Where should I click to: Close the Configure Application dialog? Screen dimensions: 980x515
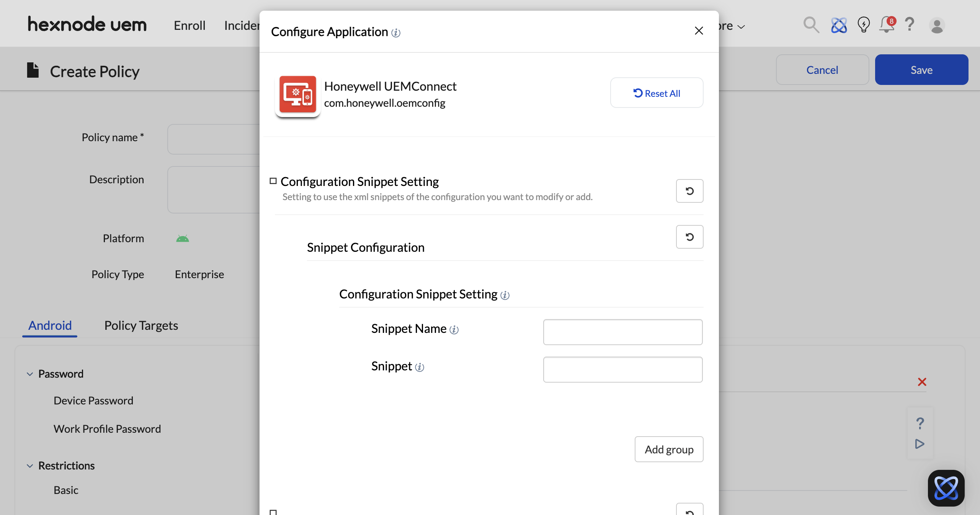[x=699, y=31]
